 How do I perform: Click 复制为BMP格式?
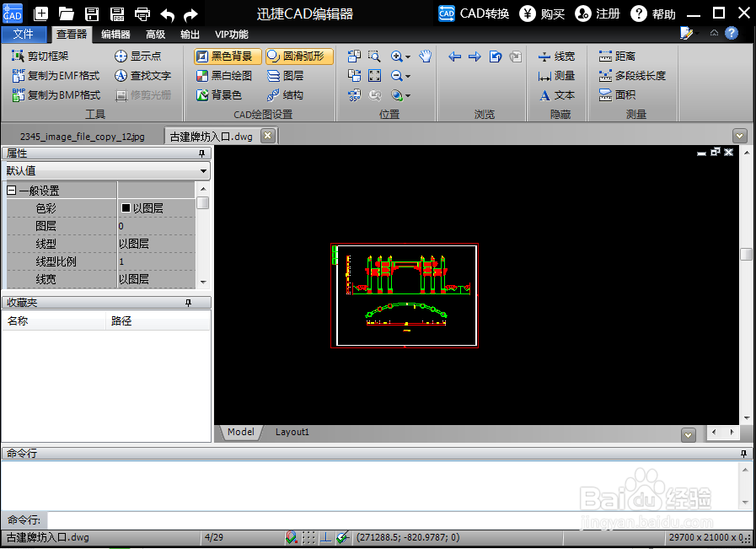point(56,94)
